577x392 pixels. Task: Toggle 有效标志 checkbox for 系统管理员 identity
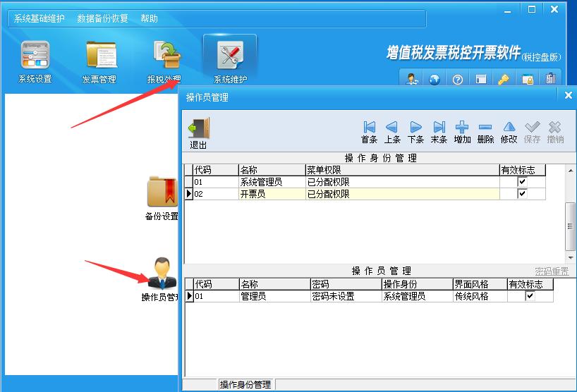coord(522,182)
